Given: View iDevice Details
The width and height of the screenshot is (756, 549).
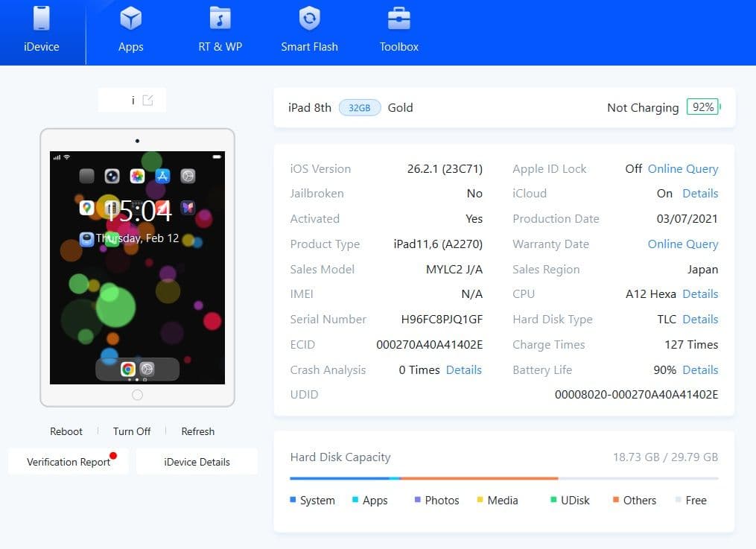Looking at the screenshot, I should pos(196,461).
